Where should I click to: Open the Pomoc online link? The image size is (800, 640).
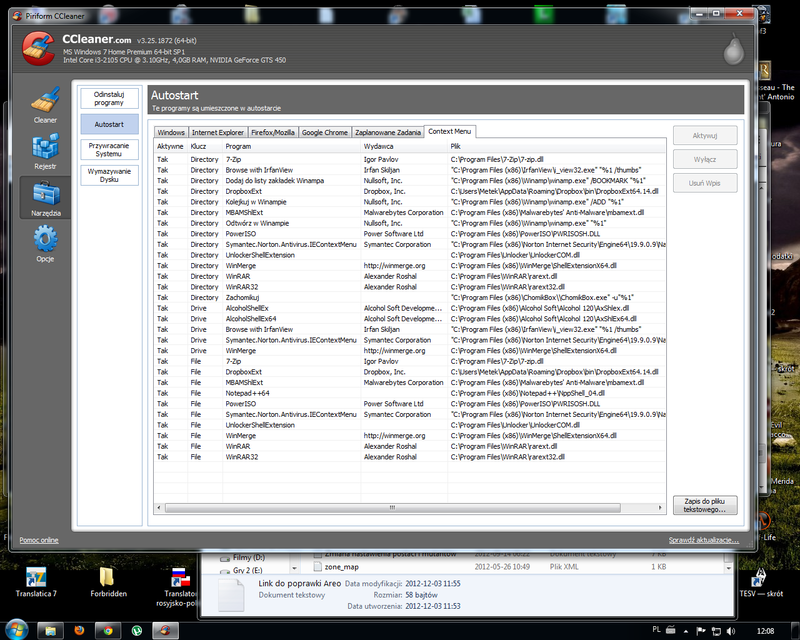pos(39,540)
